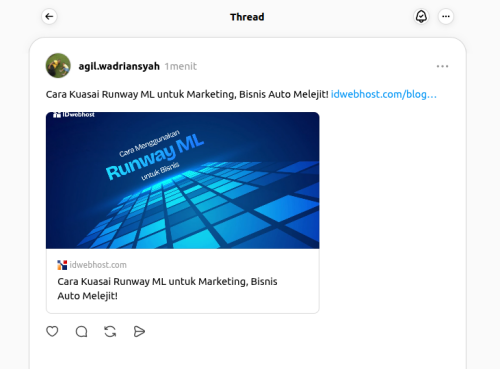The height and width of the screenshot is (369, 500).
Task: Like the post with the heart icon
Action: [x=52, y=331]
